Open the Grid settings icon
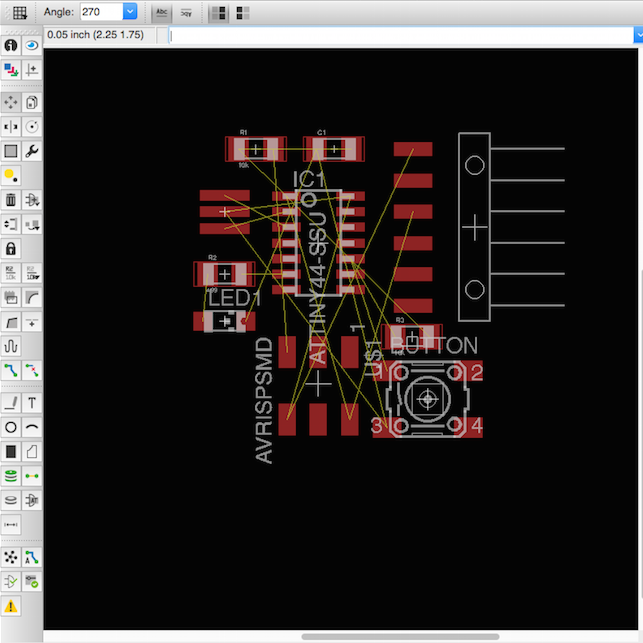643x643 pixels. [x=20, y=13]
